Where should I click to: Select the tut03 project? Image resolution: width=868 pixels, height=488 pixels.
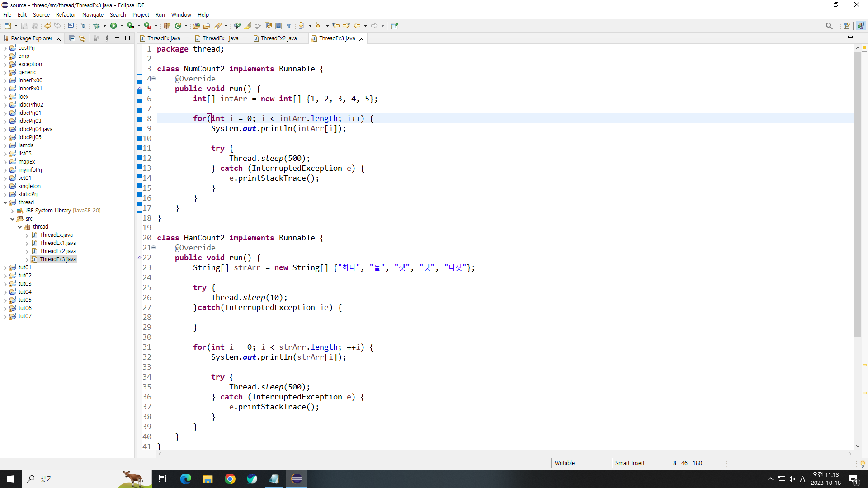click(25, 284)
